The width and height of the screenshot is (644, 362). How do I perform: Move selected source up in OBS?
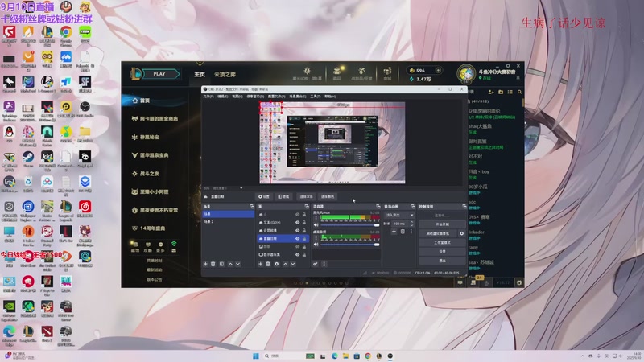coord(286,264)
